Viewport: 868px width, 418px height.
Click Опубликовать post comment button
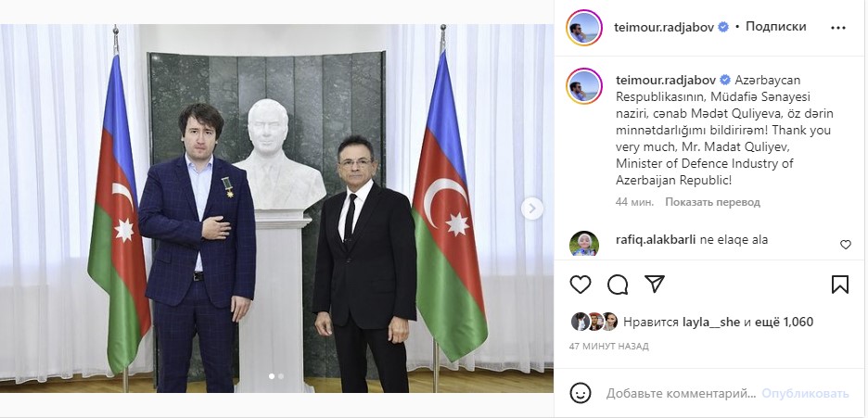806,394
